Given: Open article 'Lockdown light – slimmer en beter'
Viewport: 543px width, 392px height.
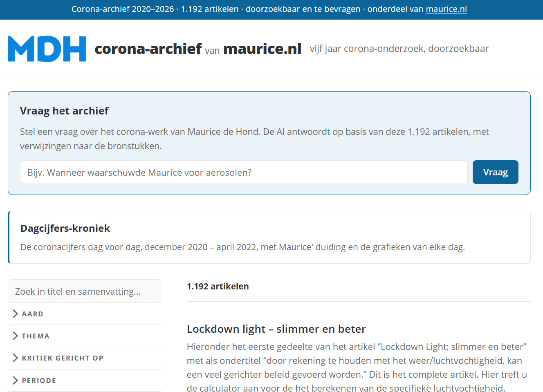Looking at the screenshot, I should [x=276, y=329].
